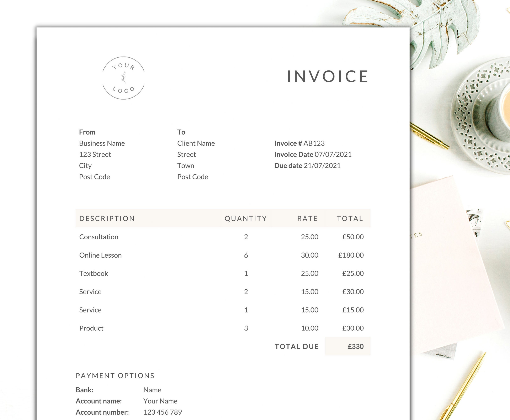Click the Account name: label
Image resolution: width=510 pixels, height=420 pixels.
tap(99, 401)
